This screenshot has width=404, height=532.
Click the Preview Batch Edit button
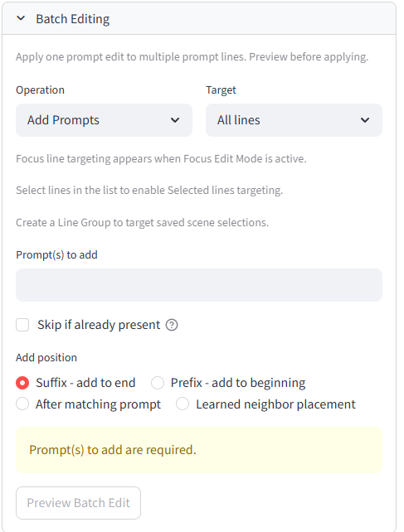point(79,503)
